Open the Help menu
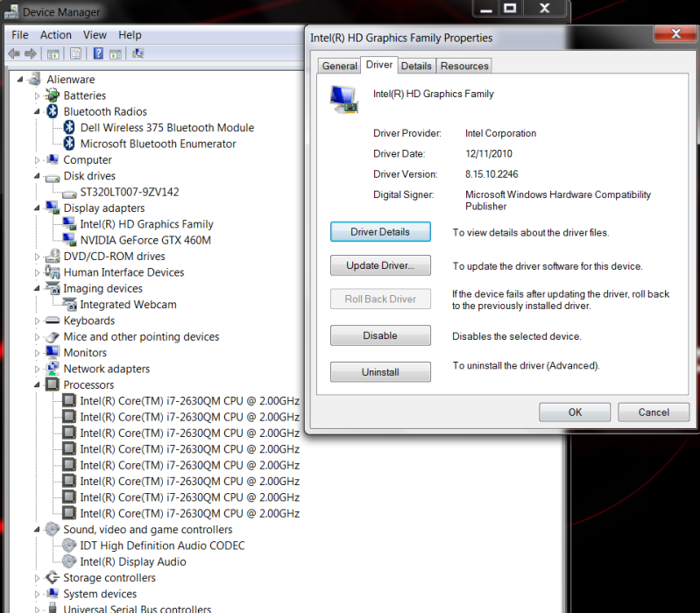The width and height of the screenshot is (700, 613). (x=130, y=35)
